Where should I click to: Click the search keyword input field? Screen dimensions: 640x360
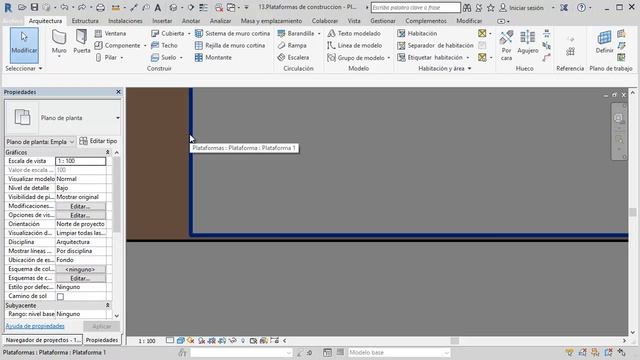416,7
